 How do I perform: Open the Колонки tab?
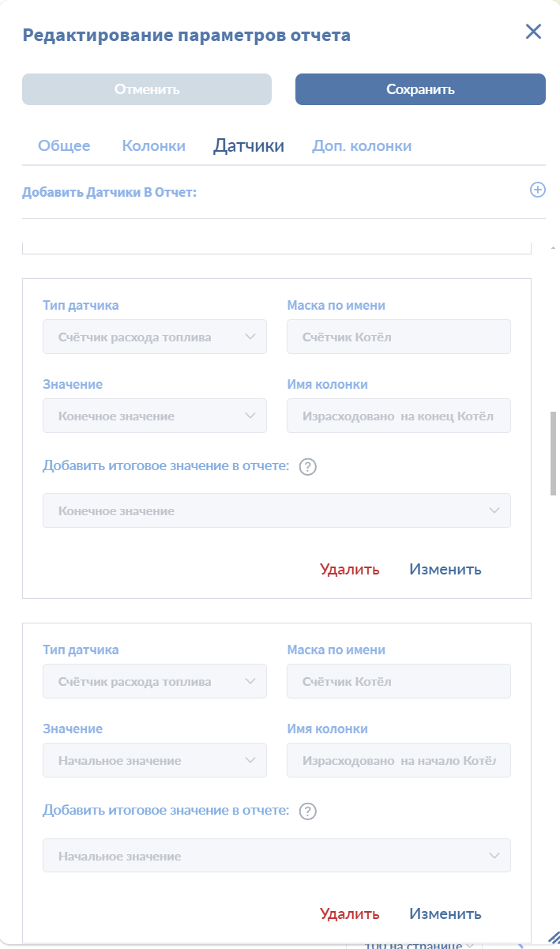click(153, 146)
